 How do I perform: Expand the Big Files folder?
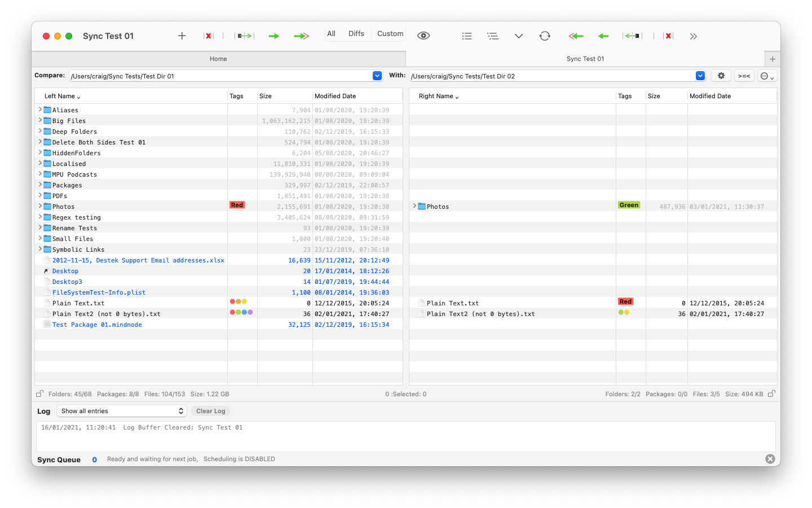tap(40, 120)
